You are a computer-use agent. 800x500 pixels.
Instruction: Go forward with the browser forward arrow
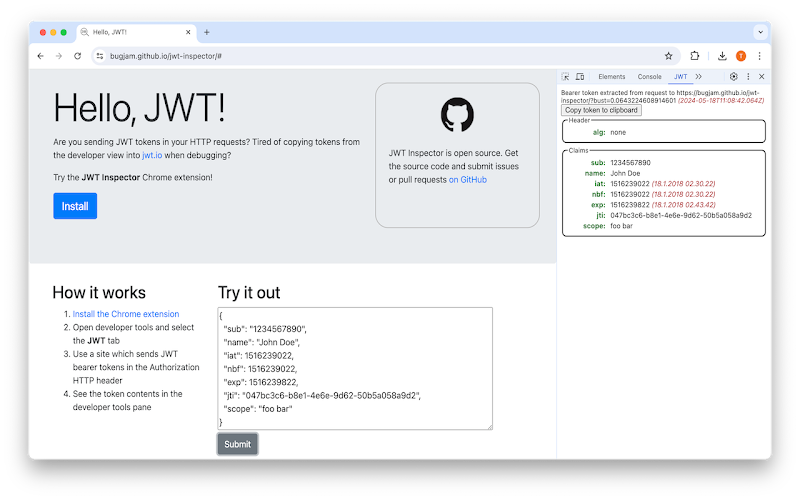point(59,56)
